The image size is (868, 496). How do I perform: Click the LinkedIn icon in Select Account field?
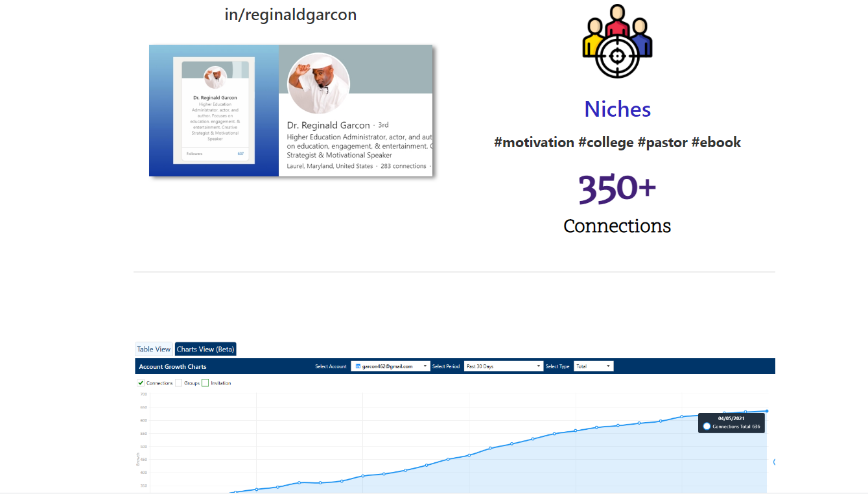click(358, 366)
